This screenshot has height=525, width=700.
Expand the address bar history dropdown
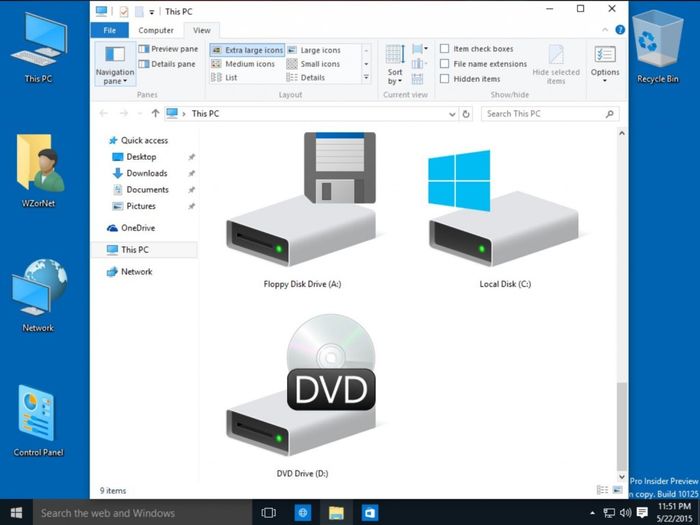tap(452, 114)
